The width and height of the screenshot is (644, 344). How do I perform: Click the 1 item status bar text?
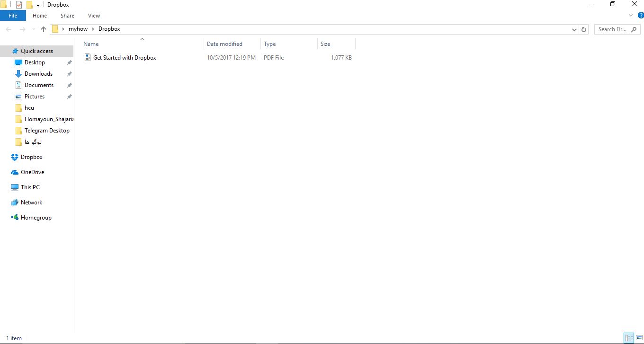click(14, 338)
